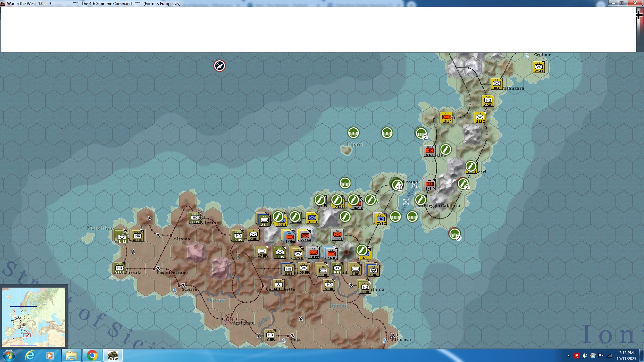
Task: Select the MTO amphibious HQ counter
Action: [278, 285]
